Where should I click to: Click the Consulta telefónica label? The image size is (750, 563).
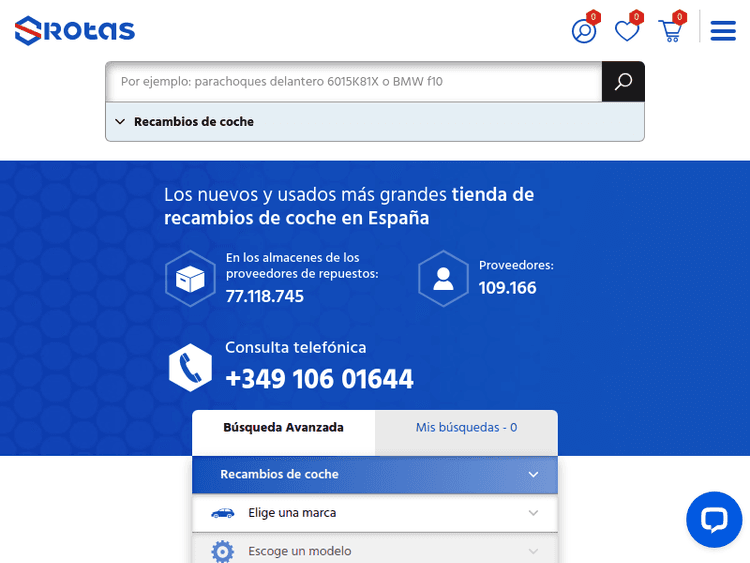point(295,348)
